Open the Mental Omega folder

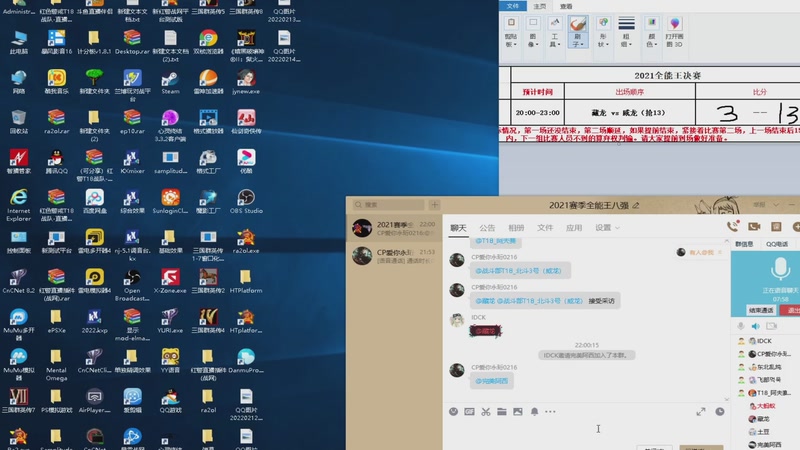pyautogui.click(x=56, y=365)
